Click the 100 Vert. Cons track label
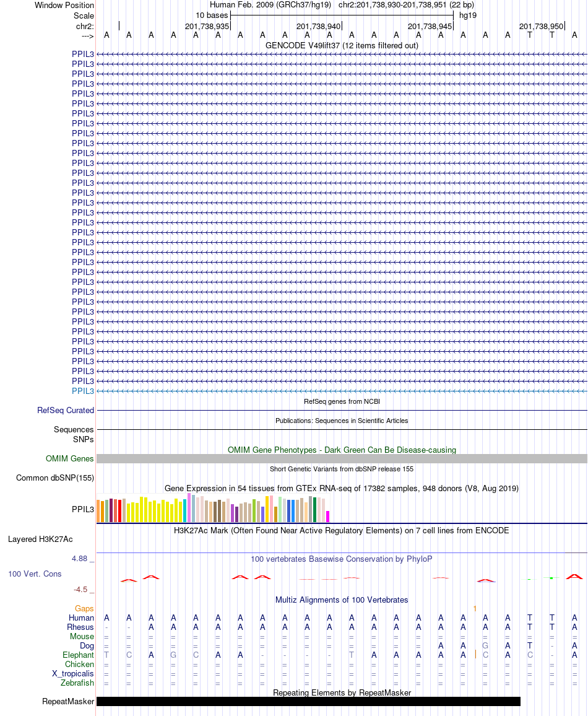 coord(35,574)
